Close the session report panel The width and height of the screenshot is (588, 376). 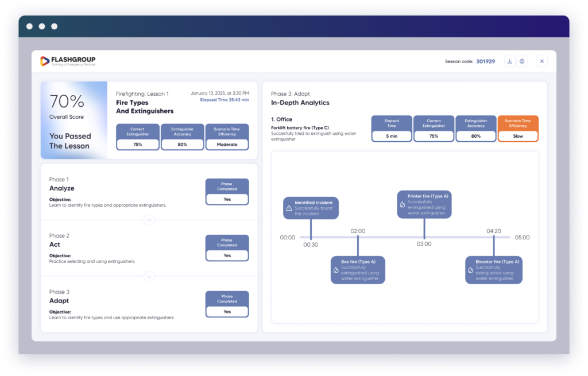click(x=542, y=61)
